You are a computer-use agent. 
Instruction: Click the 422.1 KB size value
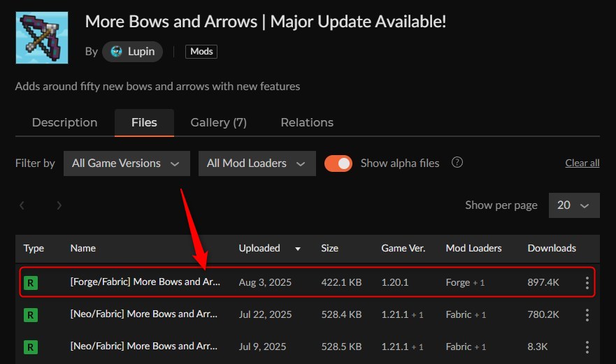(341, 282)
